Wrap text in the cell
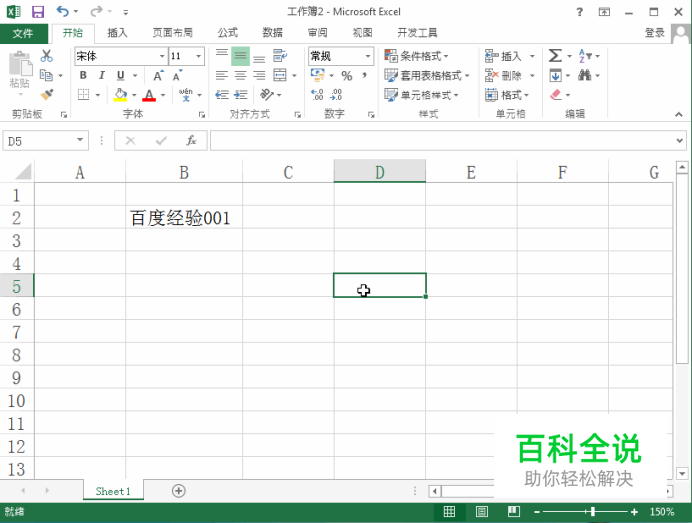 280,56
